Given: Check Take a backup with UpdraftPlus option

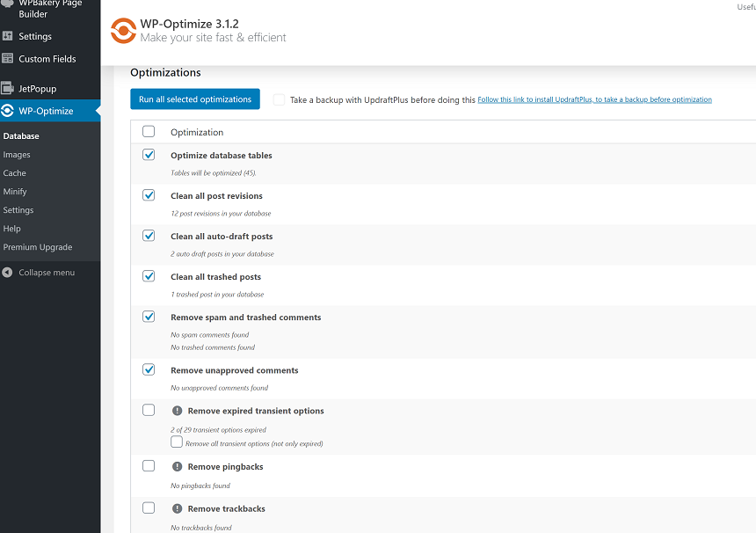Looking at the screenshot, I should pyautogui.click(x=279, y=100).
